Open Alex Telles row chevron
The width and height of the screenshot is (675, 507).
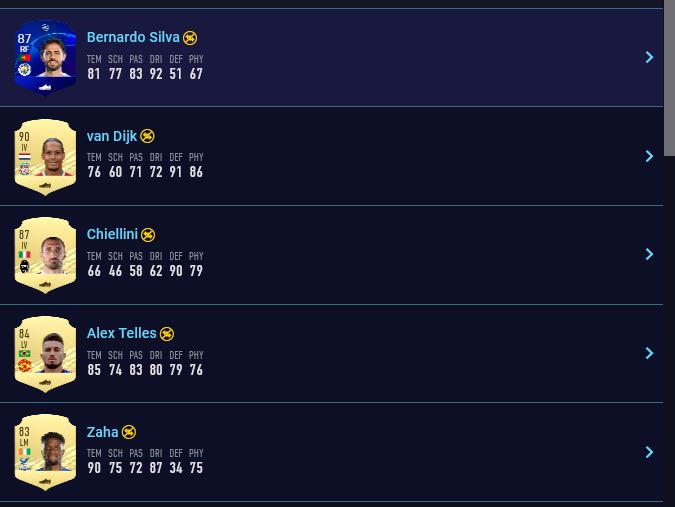(649, 353)
